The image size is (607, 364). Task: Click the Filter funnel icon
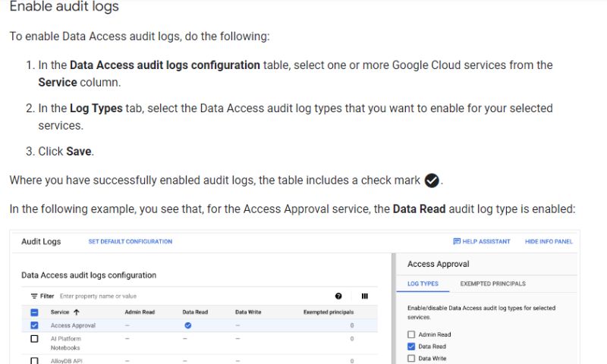coord(34,296)
